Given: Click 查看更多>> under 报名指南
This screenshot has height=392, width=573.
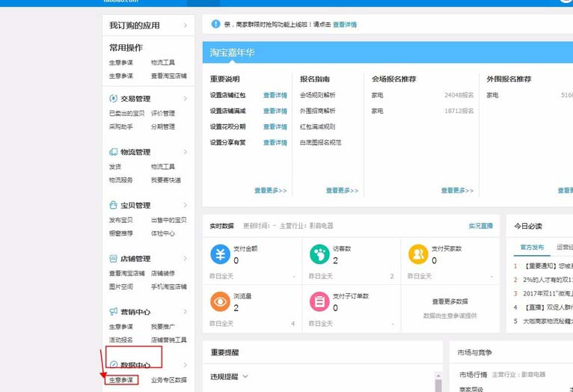Looking at the screenshot, I should pyautogui.click(x=342, y=190).
